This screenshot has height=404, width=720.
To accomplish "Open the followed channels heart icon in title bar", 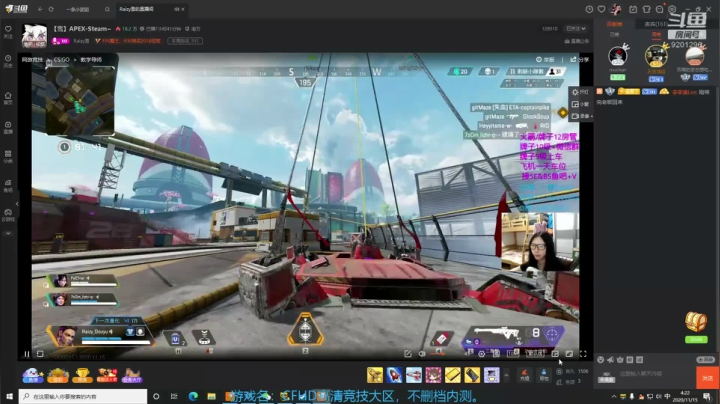I will click(x=602, y=9).
